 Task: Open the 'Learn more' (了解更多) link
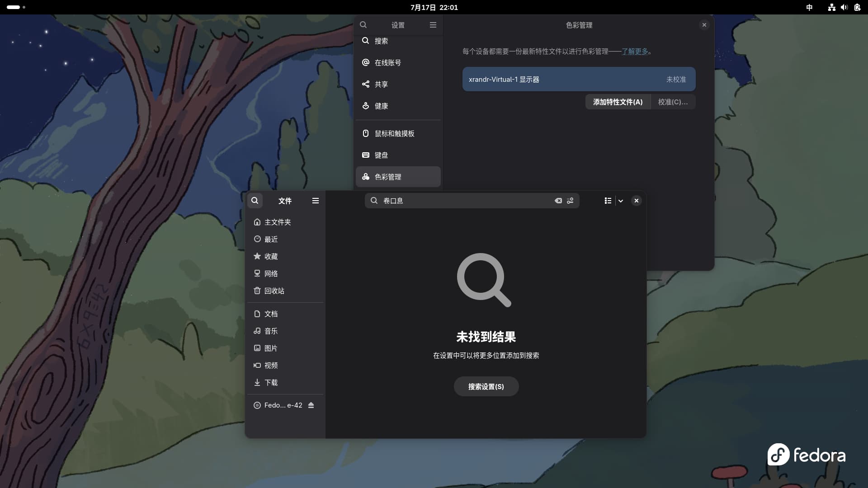coord(635,52)
